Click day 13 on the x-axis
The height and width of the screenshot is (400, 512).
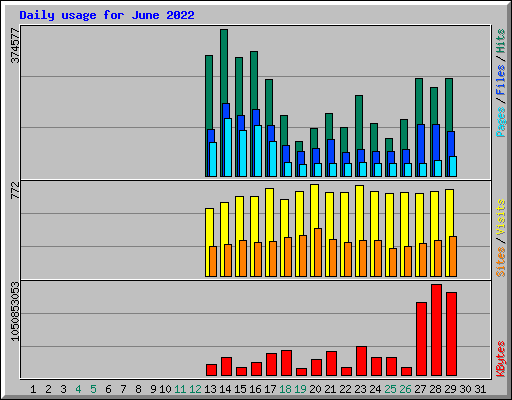(210, 389)
